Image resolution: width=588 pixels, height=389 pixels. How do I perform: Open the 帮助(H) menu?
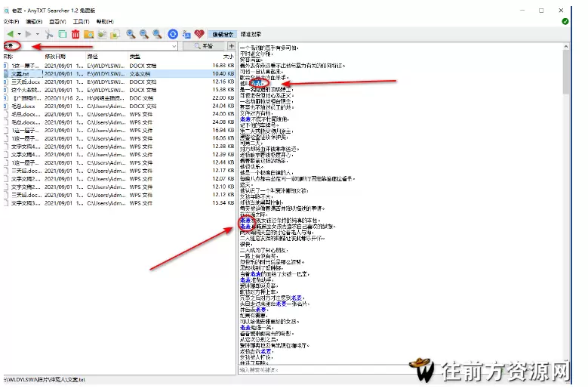coord(105,21)
